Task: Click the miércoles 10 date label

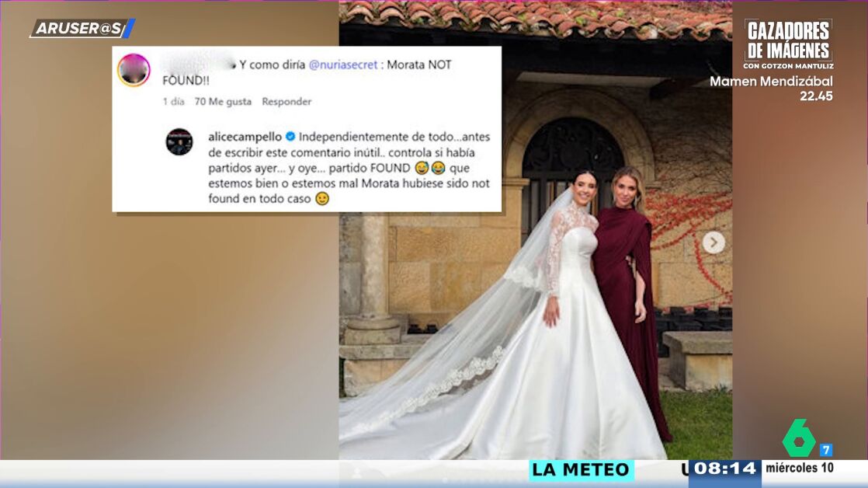Action: tap(800, 468)
